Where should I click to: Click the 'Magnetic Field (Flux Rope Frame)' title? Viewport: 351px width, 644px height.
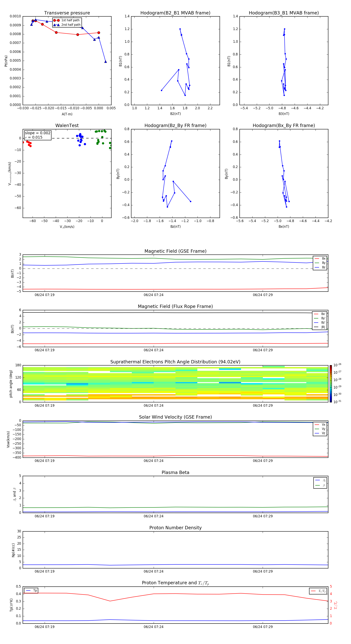pyautogui.click(x=175, y=307)
